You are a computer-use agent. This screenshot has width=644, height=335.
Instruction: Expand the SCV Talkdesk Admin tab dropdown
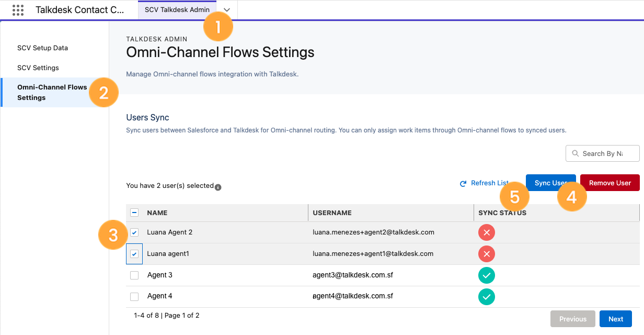pyautogui.click(x=227, y=10)
